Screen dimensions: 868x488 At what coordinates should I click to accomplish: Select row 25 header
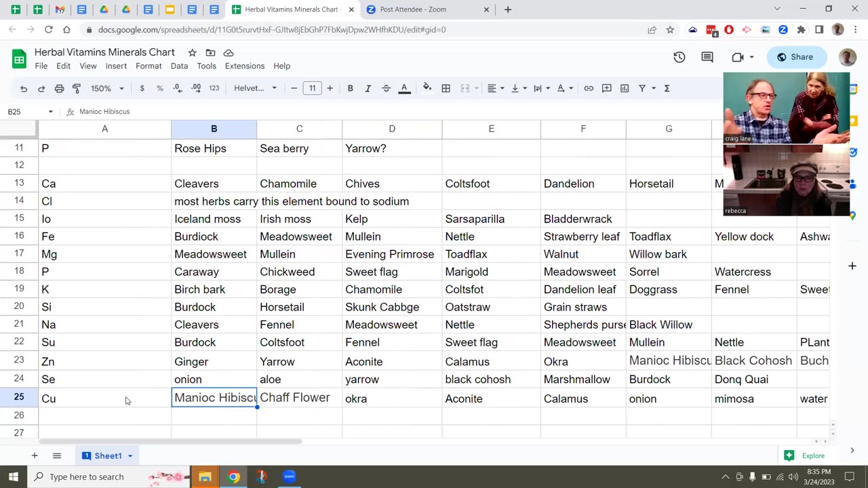[19, 397]
